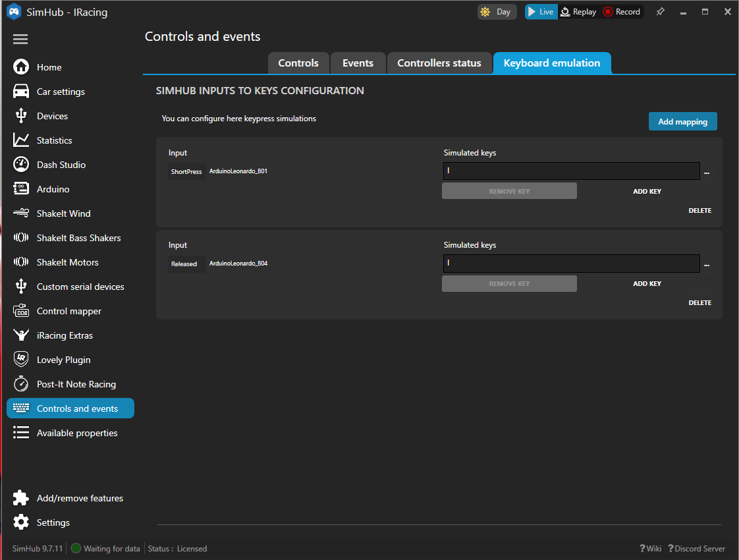Image resolution: width=739 pixels, height=560 pixels.
Task: Click the ShakeIt Motors vibration icon
Action: [x=20, y=262]
